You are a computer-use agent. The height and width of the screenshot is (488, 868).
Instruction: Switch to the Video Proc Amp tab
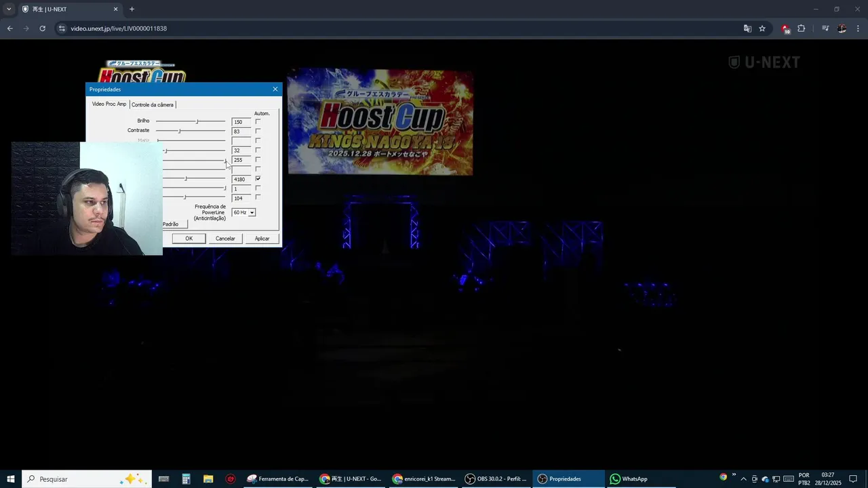coord(109,104)
